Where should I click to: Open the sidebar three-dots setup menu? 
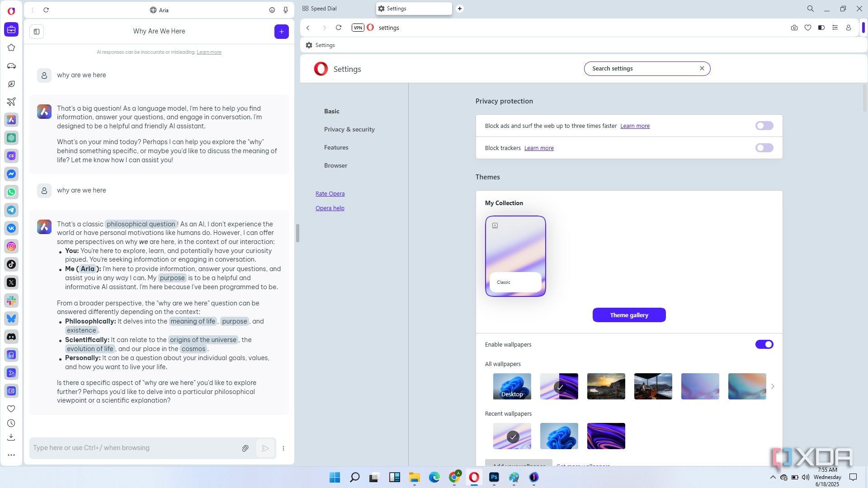click(x=11, y=455)
